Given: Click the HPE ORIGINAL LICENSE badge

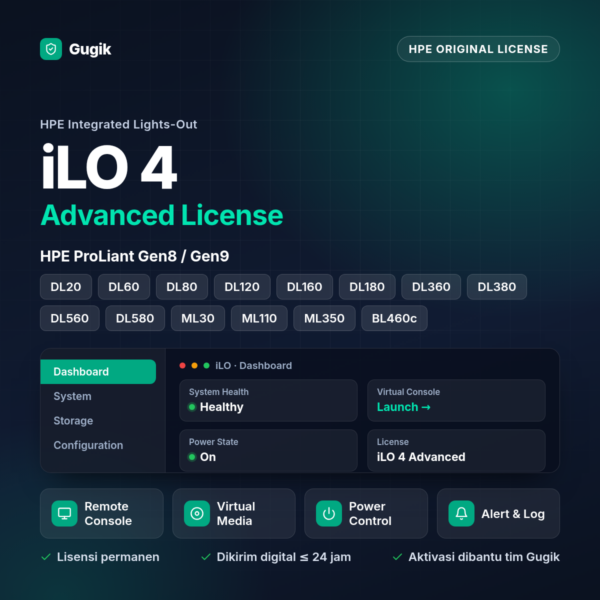Looking at the screenshot, I should pyautogui.click(x=478, y=49).
